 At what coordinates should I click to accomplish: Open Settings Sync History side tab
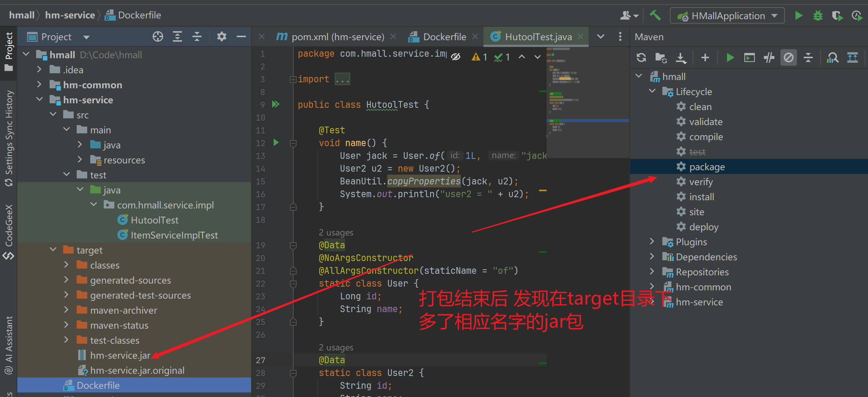coord(9,138)
